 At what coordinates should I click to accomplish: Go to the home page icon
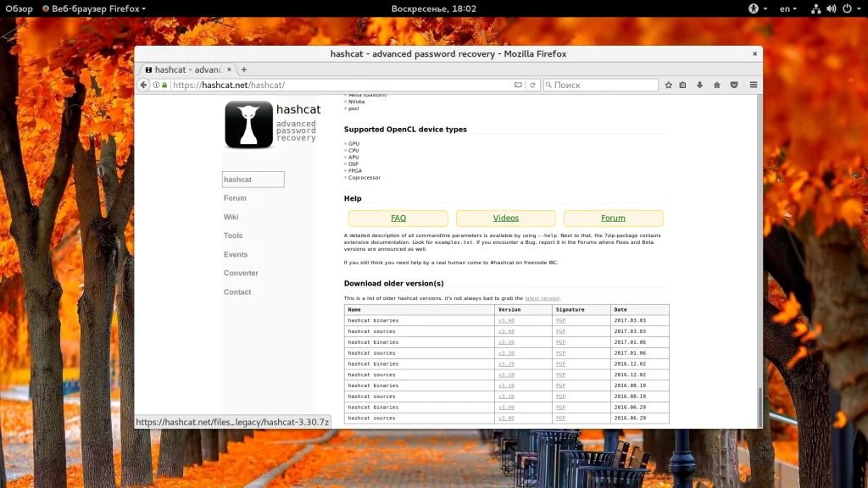coord(717,85)
